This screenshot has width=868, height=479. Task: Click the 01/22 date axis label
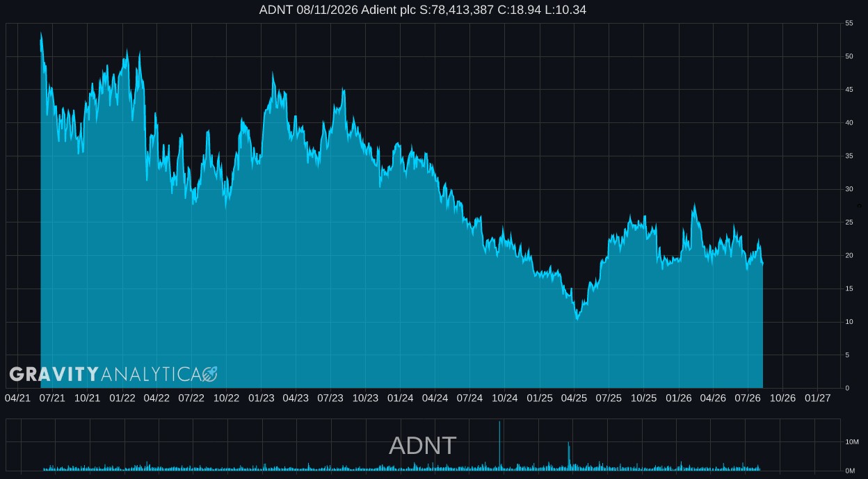(122, 398)
